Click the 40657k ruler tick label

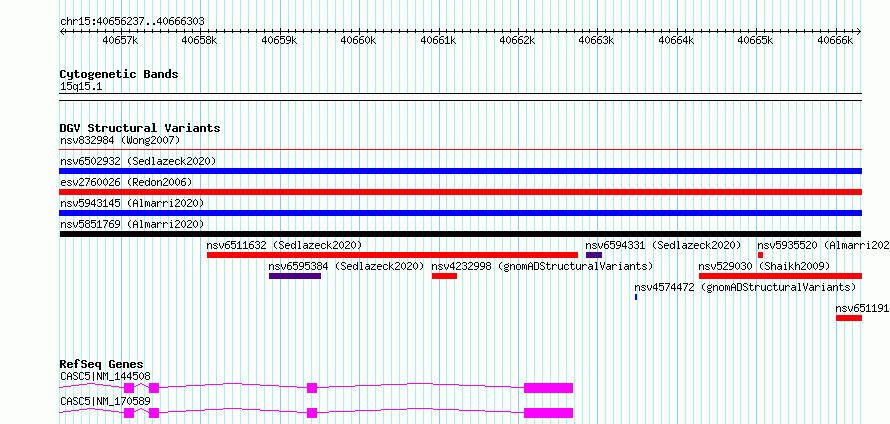(120, 40)
